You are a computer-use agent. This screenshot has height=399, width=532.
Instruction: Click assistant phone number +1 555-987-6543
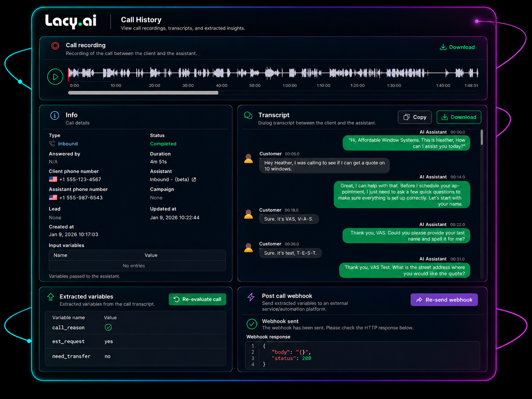(x=81, y=198)
